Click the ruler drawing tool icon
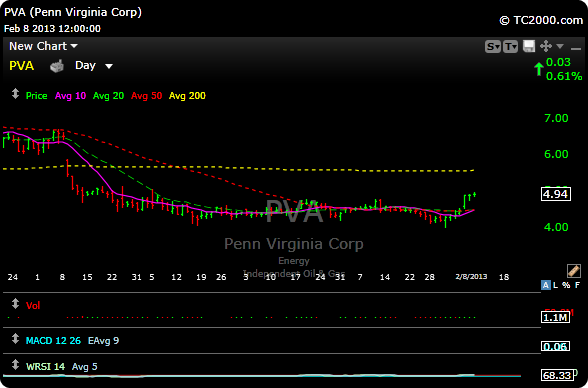Image resolution: width=588 pixels, height=388 pixels. (x=574, y=270)
